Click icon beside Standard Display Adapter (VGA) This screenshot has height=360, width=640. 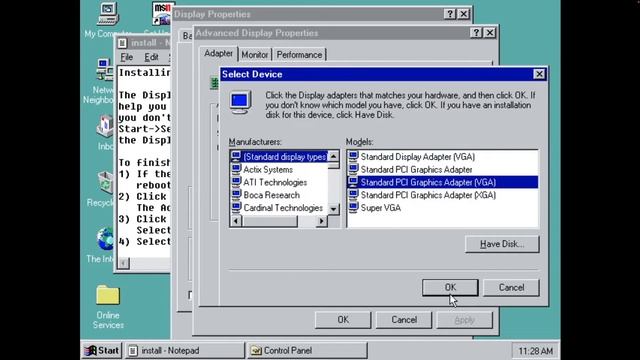[x=353, y=156]
